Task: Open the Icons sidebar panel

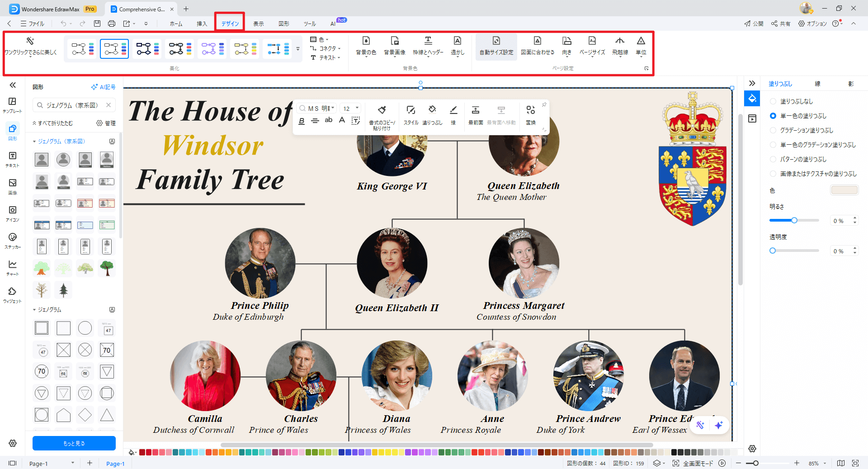Action: [x=13, y=213]
